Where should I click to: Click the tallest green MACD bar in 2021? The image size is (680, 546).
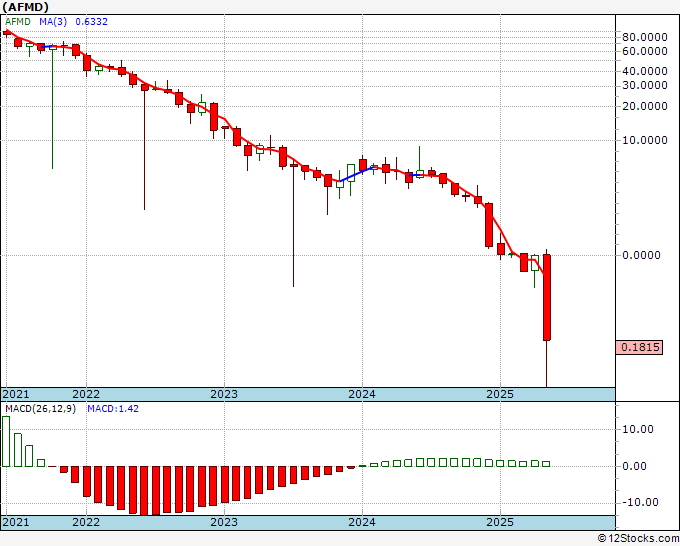(x=6, y=441)
